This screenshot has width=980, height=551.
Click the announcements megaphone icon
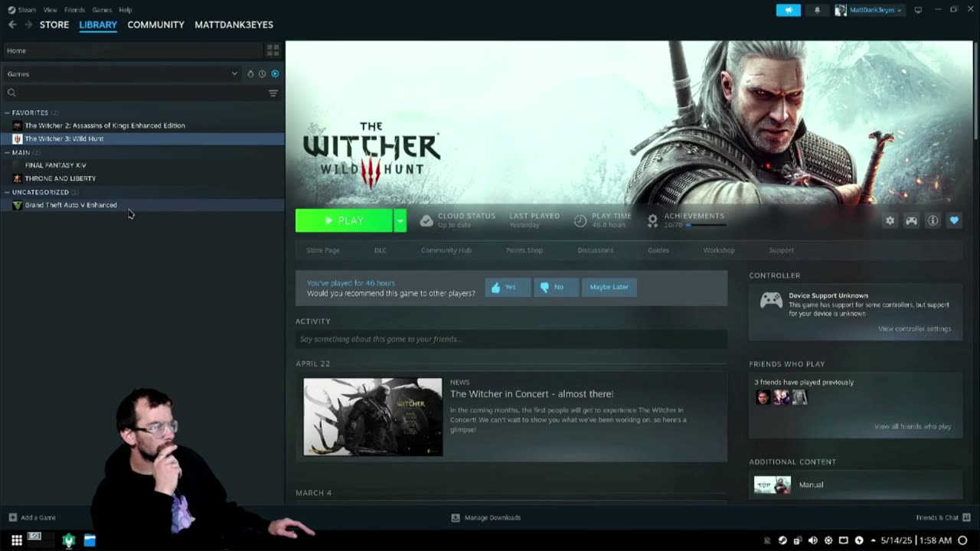pos(788,10)
